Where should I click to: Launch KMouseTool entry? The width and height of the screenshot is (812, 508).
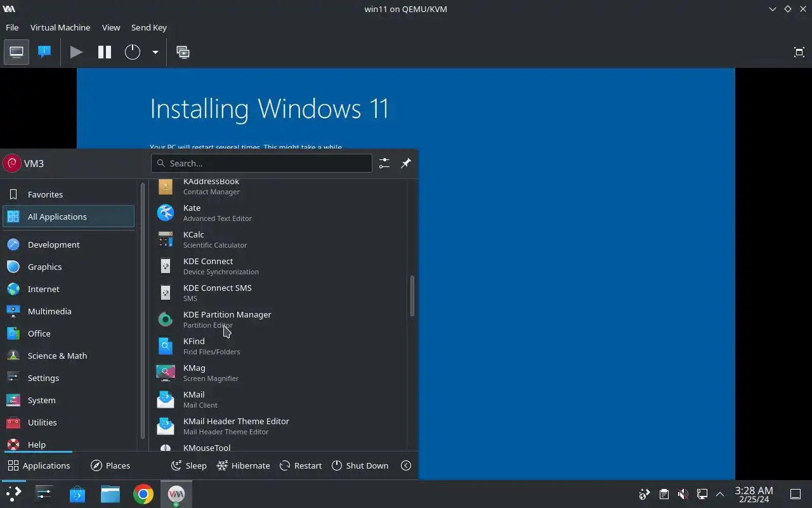pos(278,446)
